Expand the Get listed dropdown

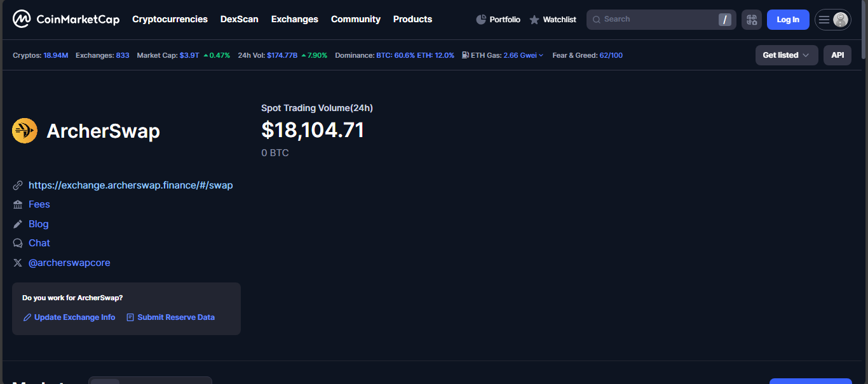786,55
